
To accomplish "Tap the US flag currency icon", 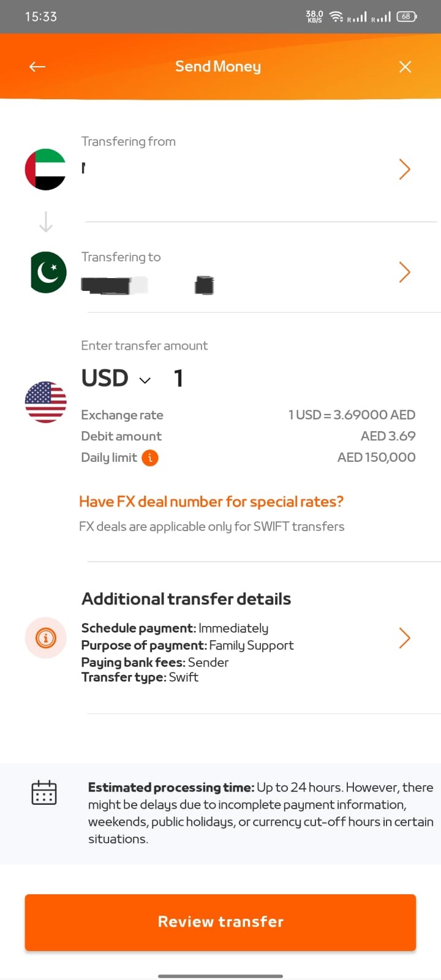I will pyautogui.click(x=46, y=402).
